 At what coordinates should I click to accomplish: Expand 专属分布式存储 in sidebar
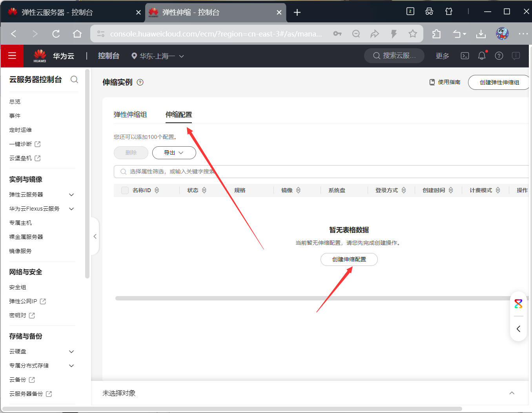pyautogui.click(x=71, y=366)
